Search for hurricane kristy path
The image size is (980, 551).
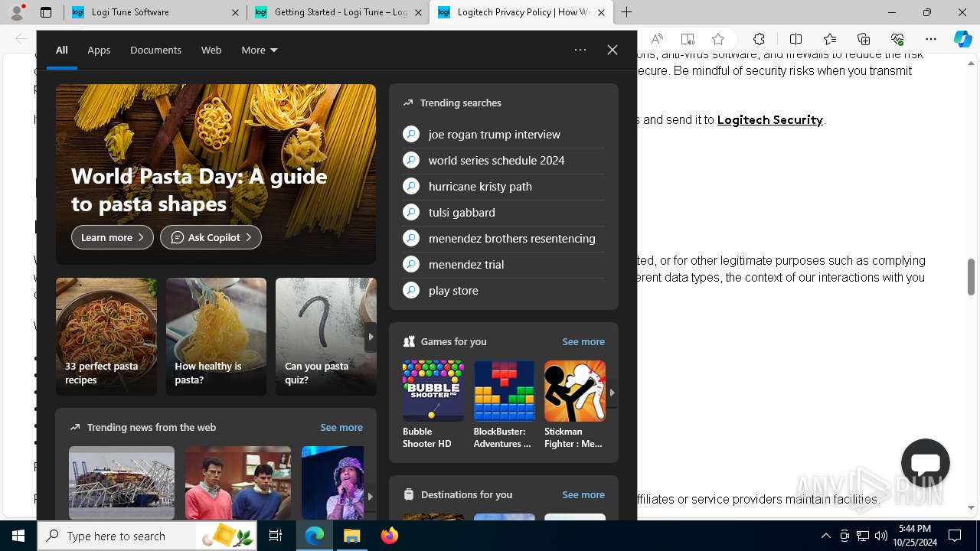point(504,186)
